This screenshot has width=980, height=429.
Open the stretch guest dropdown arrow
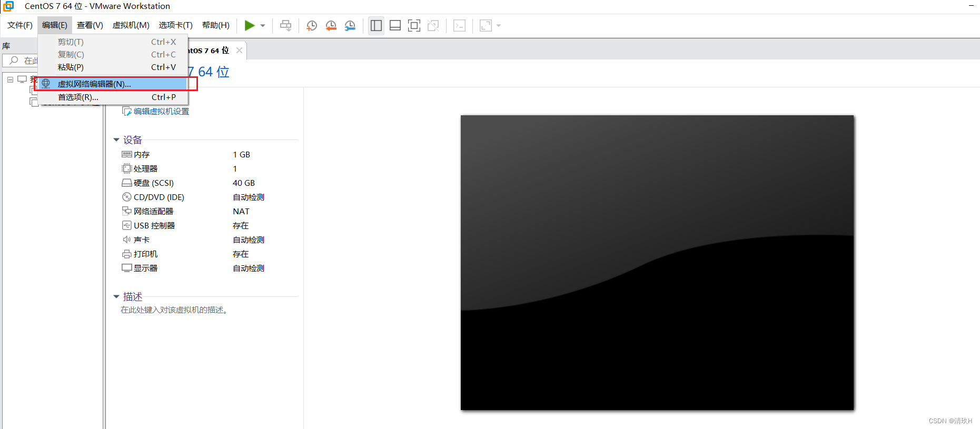coord(499,26)
